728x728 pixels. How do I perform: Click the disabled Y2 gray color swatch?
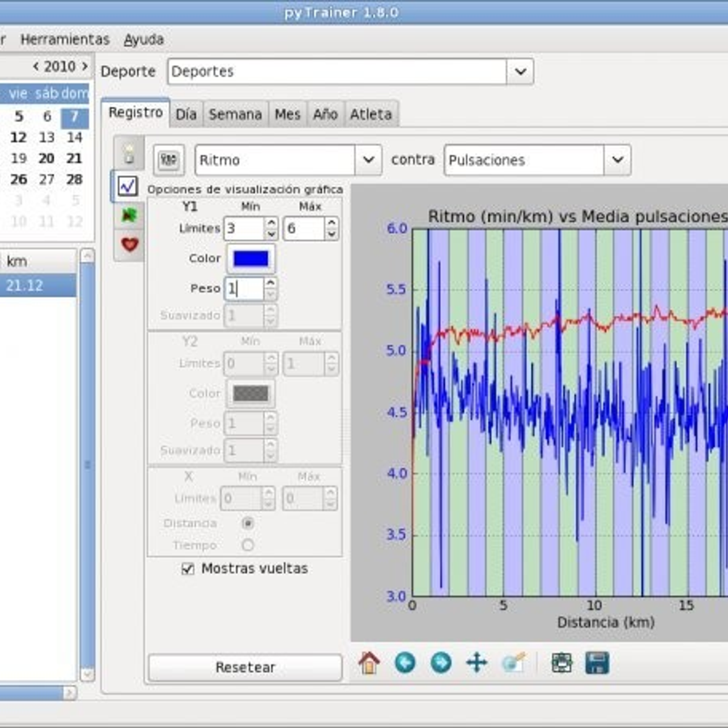[x=251, y=394]
